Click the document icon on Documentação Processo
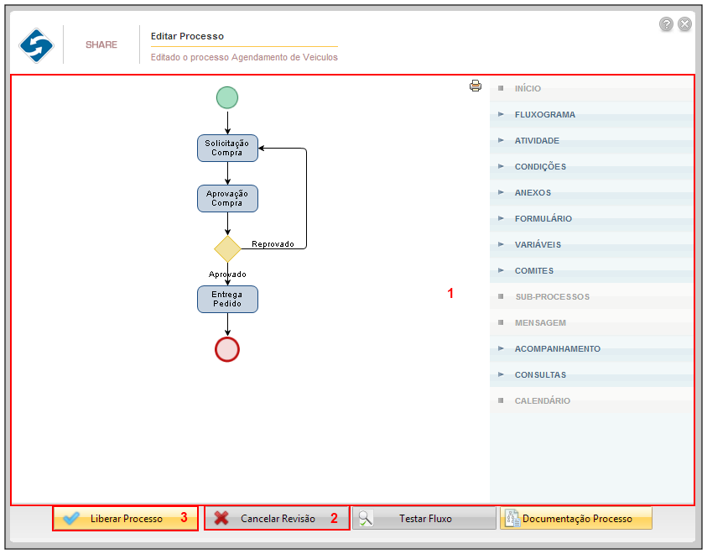The image size is (707, 554). [512, 518]
